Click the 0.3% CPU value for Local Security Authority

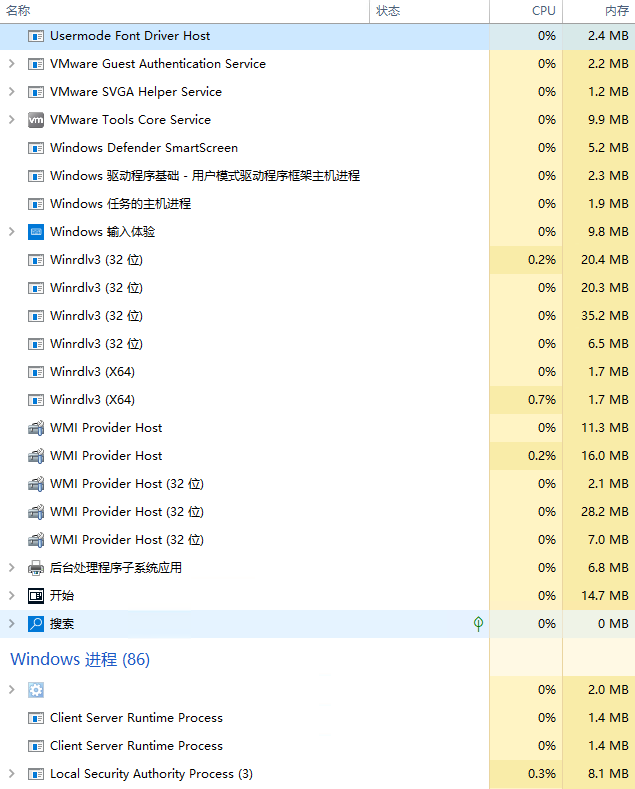(542, 774)
